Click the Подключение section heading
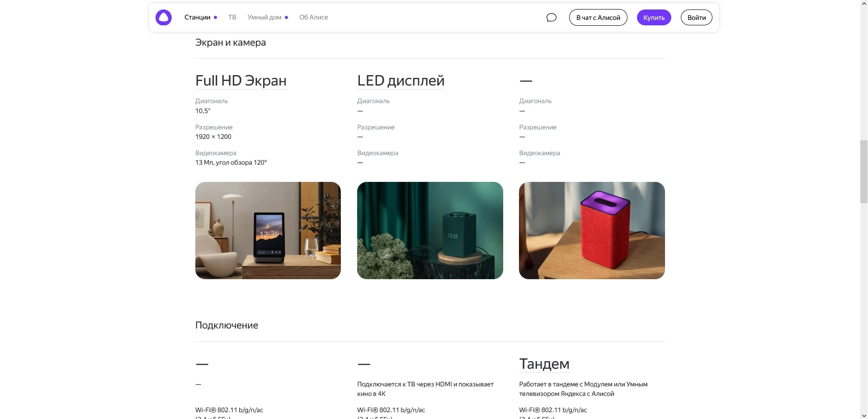 [226, 325]
